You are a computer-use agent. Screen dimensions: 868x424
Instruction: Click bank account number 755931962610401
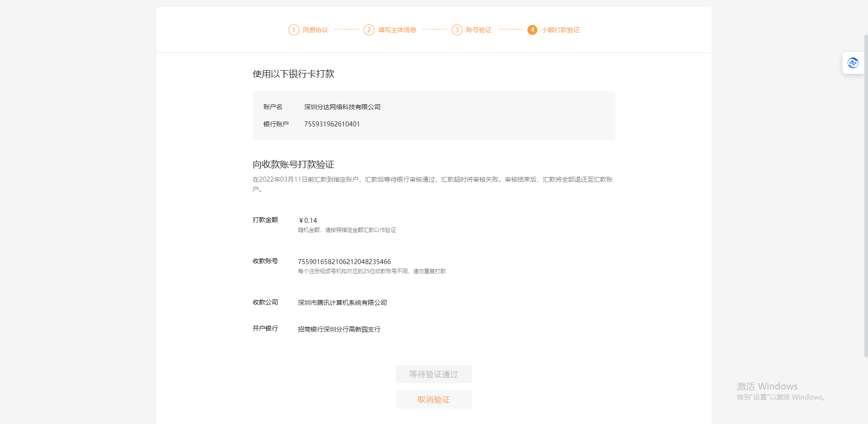[x=332, y=124]
